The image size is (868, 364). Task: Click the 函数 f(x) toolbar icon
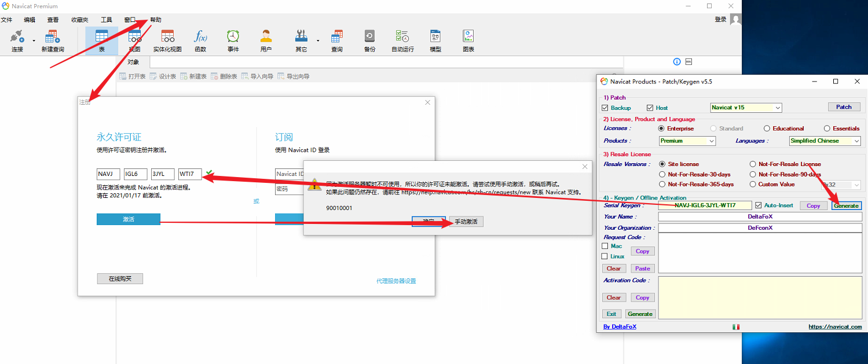pyautogui.click(x=200, y=41)
